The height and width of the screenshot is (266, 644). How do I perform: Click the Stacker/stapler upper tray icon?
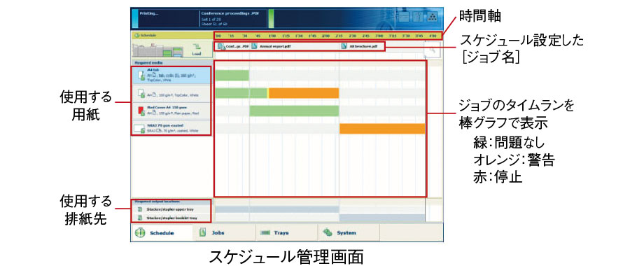(139, 209)
